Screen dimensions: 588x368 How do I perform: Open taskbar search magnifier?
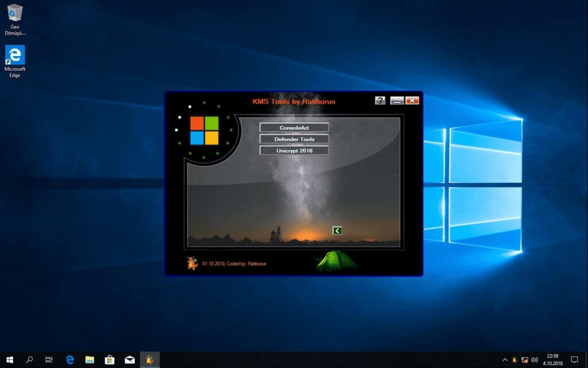pos(29,360)
